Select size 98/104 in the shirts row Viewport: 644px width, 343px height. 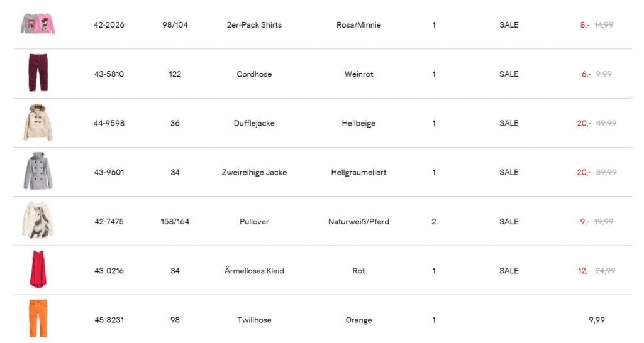(x=175, y=25)
